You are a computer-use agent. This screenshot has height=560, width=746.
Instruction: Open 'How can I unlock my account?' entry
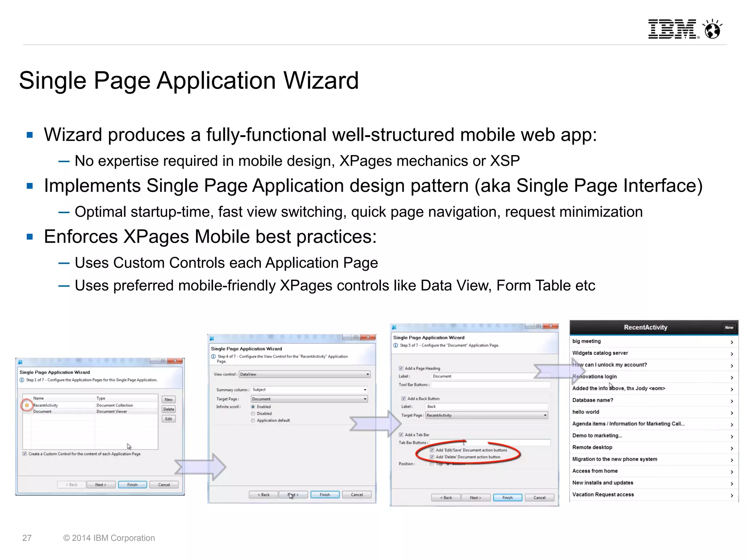click(x=654, y=365)
